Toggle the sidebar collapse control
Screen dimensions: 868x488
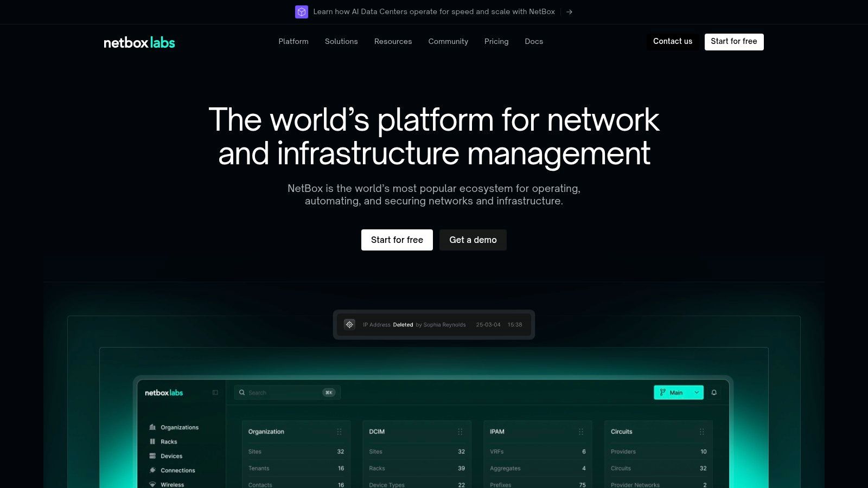click(x=215, y=392)
